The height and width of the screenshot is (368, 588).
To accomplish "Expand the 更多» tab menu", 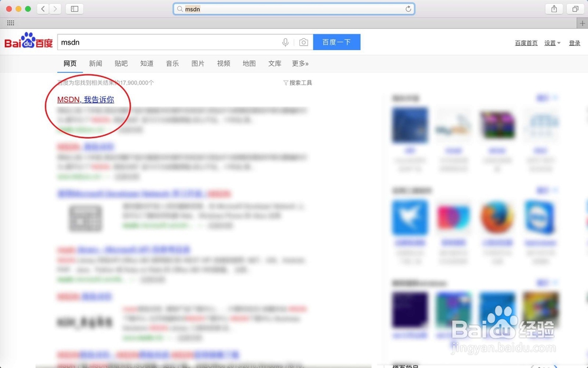I will tap(300, 63).
